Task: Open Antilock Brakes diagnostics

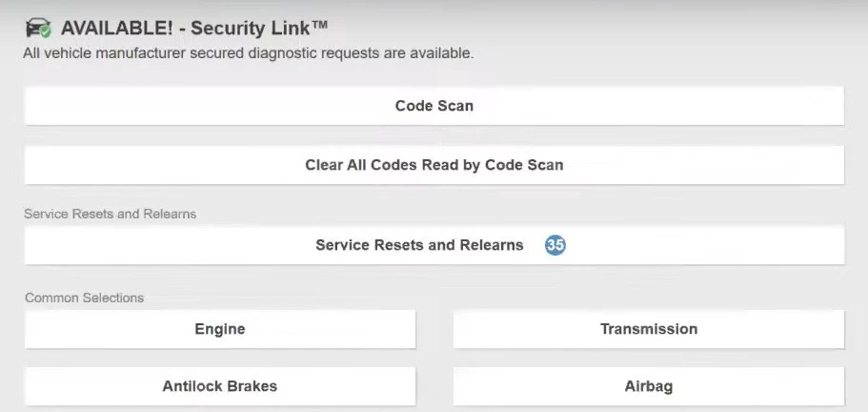Action: [x=220, y=386]
